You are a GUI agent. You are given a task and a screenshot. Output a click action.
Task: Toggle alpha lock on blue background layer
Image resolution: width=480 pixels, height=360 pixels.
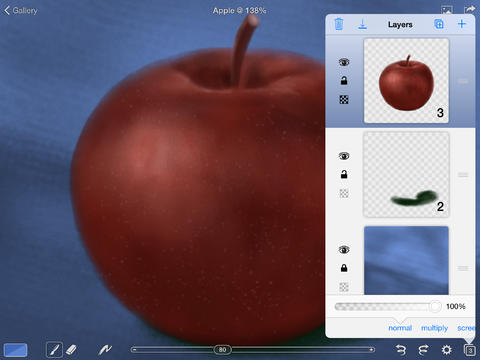(344, 287)
